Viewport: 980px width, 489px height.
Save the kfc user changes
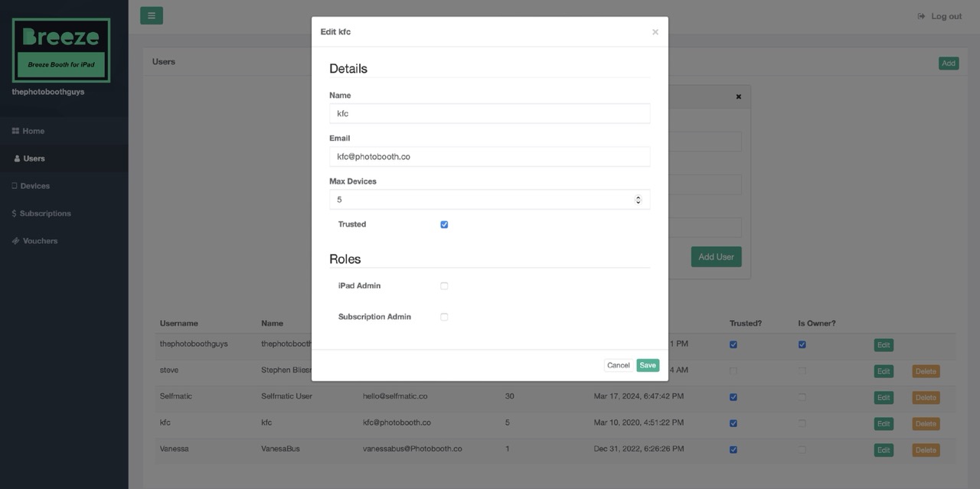(647, 366)
